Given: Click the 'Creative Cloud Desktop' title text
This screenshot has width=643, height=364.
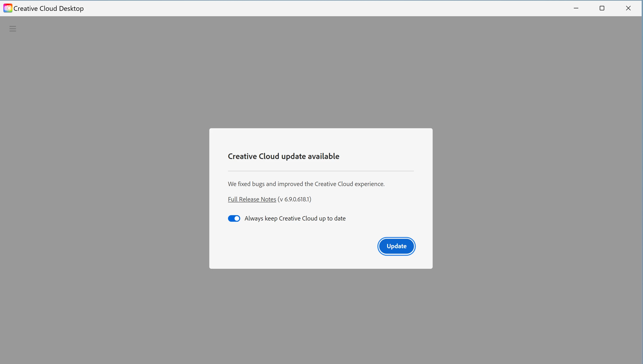Looking at the screenshot, I should pyautogui.click(x=48, y=9).
